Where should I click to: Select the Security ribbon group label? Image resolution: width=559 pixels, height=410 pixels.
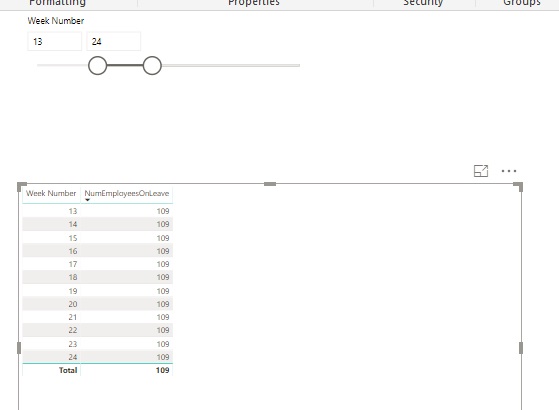[x=423, y=3]
